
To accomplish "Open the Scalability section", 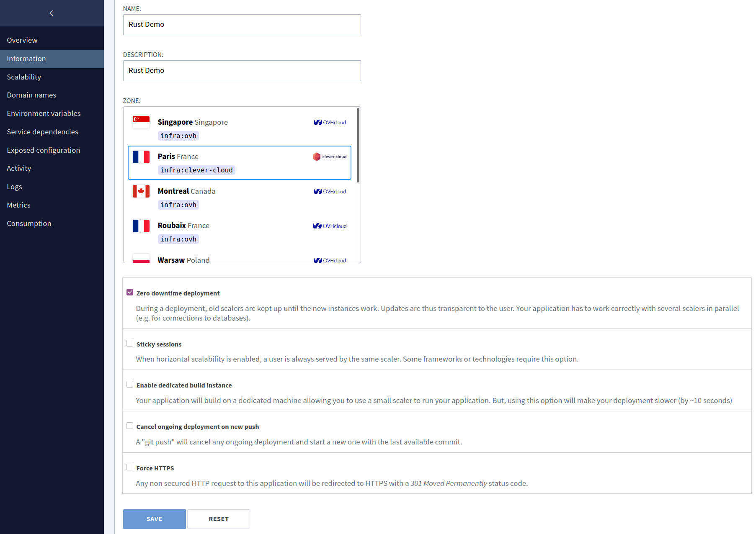I will (x=24, y=77).
